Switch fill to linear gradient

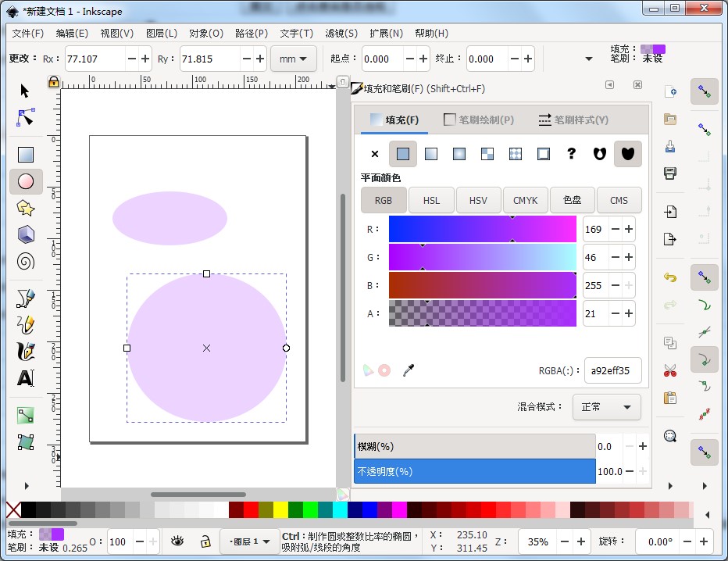(431, 154)
